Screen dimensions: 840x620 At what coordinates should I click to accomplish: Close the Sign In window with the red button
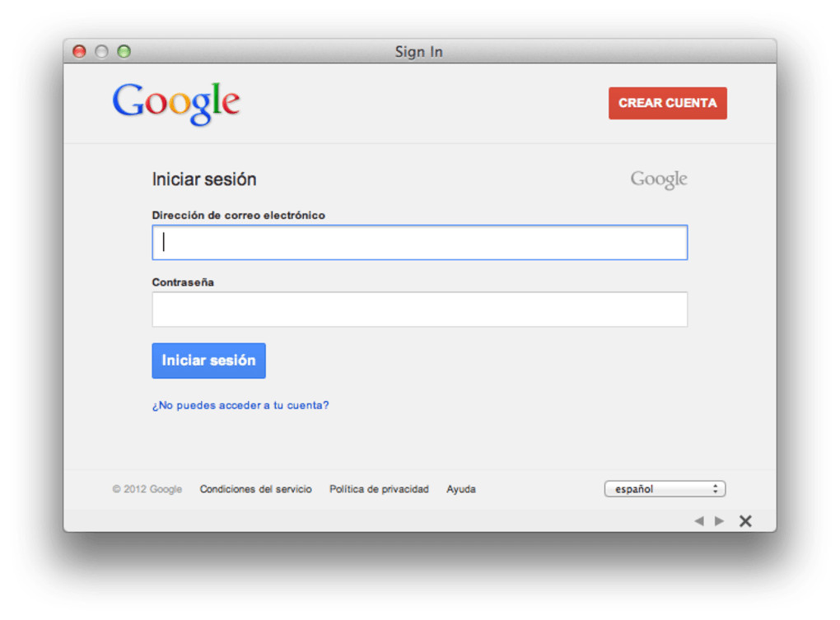(79, 52)
